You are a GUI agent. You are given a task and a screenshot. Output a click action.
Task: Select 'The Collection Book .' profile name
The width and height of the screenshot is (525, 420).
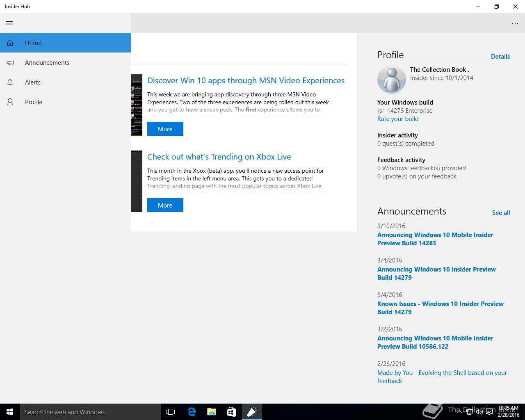[x=440, y=70]
